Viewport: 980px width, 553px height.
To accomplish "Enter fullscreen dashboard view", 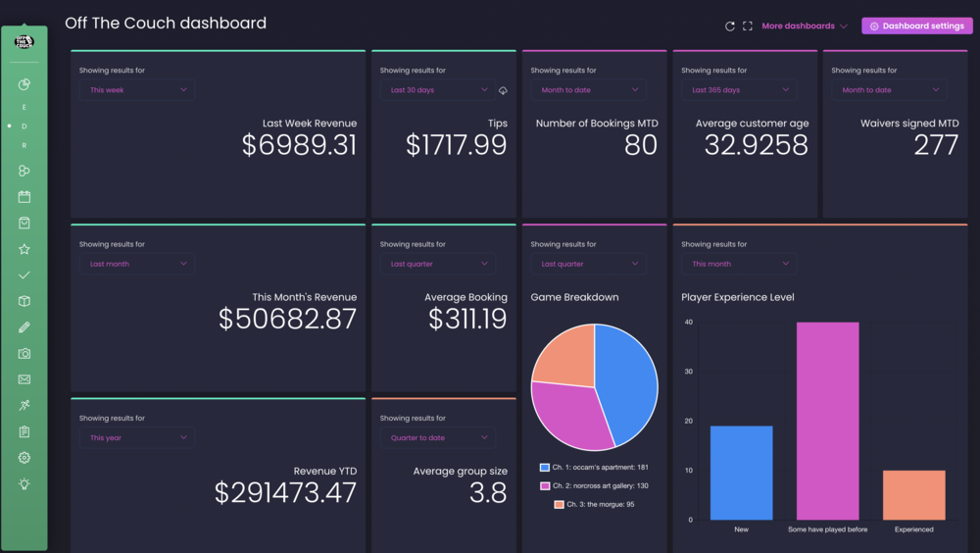I will pos(748,26).
